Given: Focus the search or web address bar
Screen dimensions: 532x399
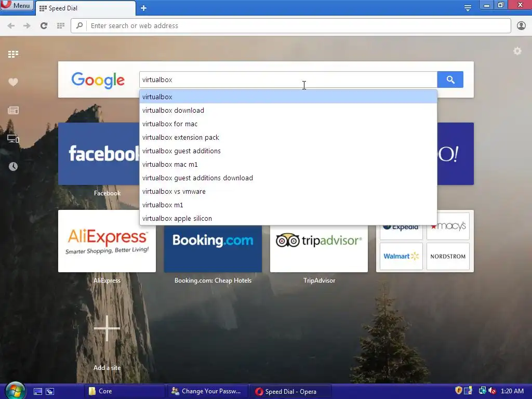Looking at the screenshot, I should click(x=291, y=26).
